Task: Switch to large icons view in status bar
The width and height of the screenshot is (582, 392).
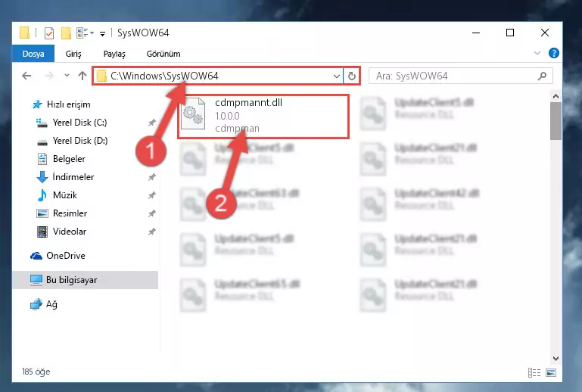Action: (x=551, y=372)
